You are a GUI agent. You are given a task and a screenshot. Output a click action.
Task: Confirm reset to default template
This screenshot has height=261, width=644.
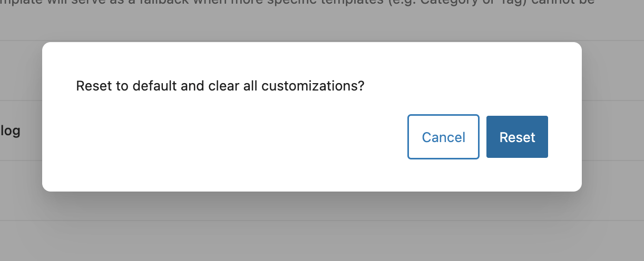click(517, 137)
